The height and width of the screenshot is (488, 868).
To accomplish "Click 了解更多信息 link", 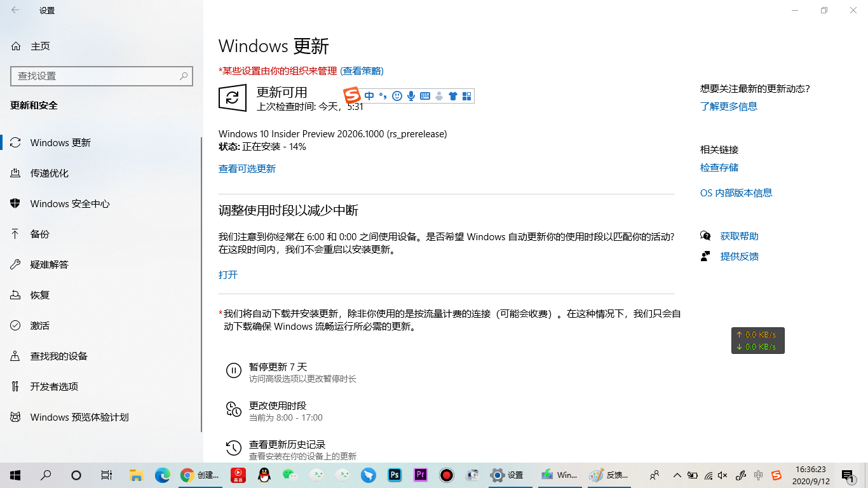I will [x=729, y=106].
